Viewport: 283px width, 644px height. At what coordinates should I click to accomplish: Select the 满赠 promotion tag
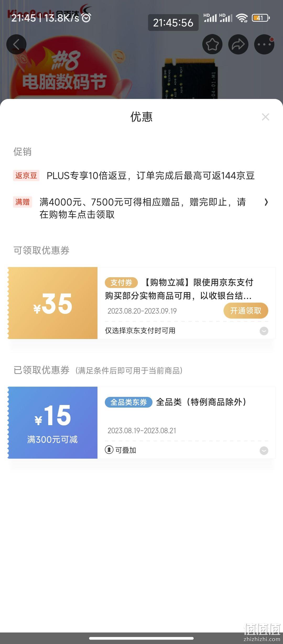pos(23,202)
